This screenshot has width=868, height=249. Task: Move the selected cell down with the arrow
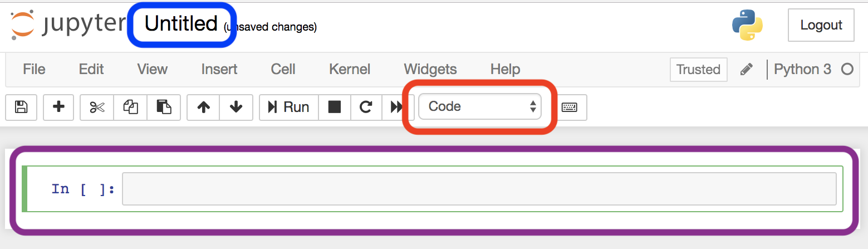(236, 107)
